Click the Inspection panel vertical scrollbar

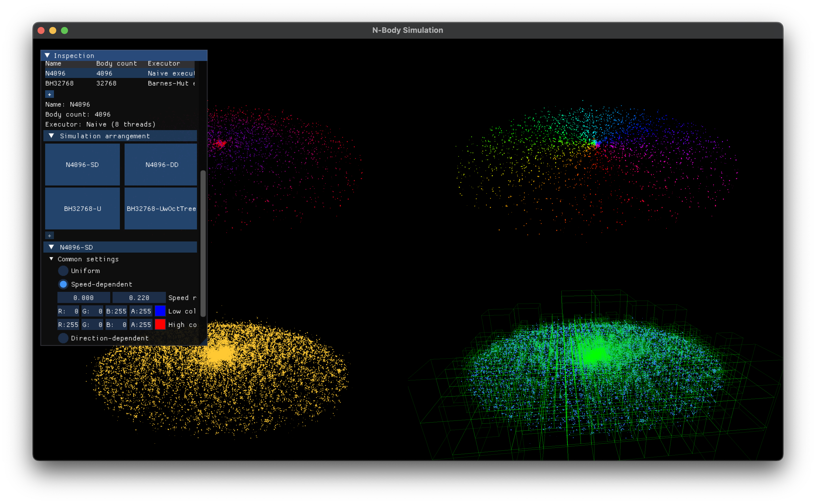(203, 243)
